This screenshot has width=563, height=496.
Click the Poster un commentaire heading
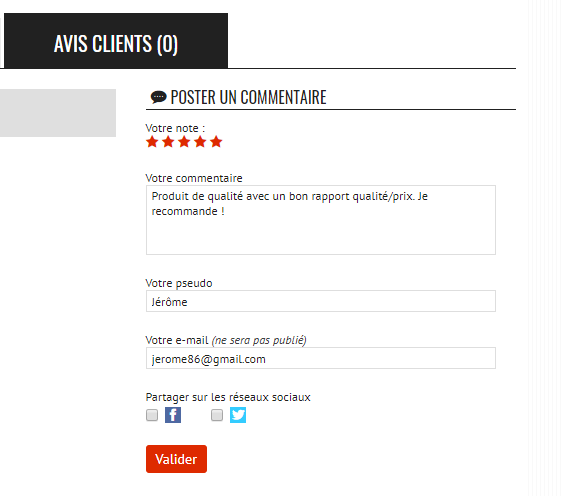pos(248,97)
